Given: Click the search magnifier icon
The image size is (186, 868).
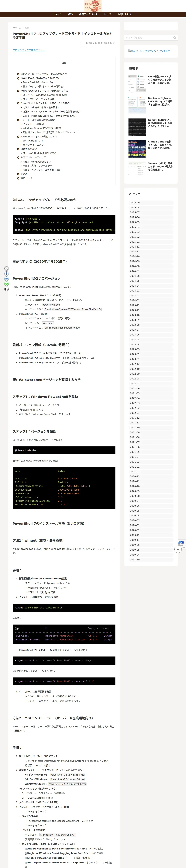Looking at the screenshot, I should coord(175,38).
